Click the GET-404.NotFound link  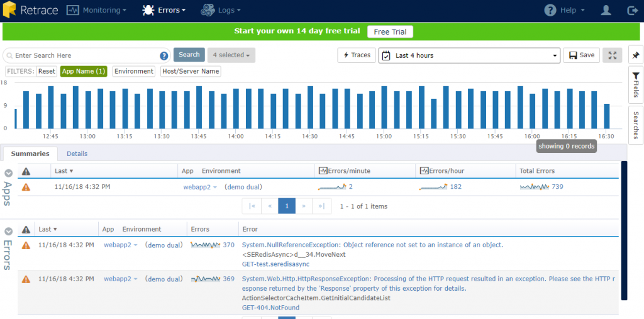tap(270, 308)
